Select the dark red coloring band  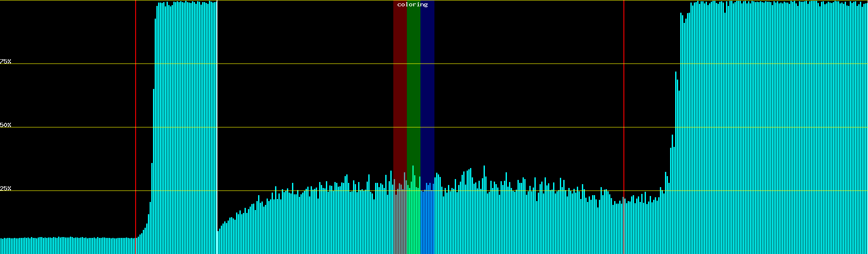point(400,85)
